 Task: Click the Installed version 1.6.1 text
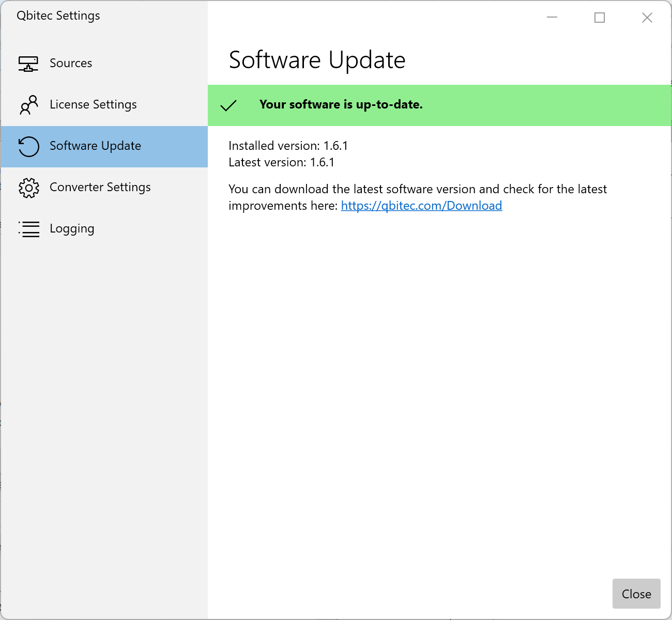(288, 146)
